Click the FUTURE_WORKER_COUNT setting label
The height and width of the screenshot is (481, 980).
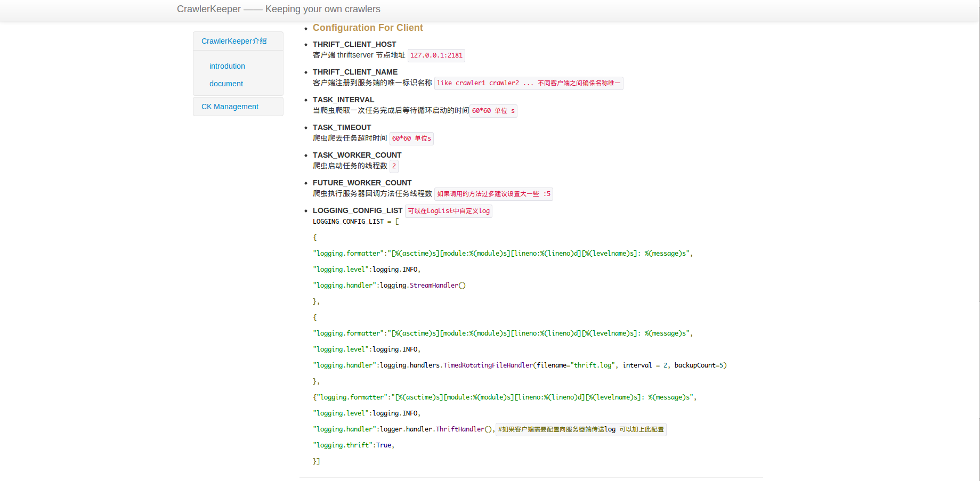362,183
